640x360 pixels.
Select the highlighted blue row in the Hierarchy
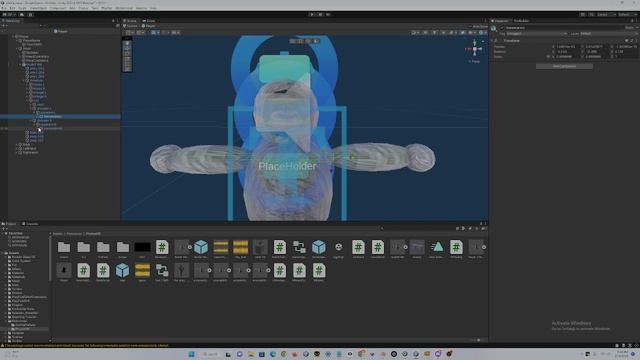[x=60, y=117]
